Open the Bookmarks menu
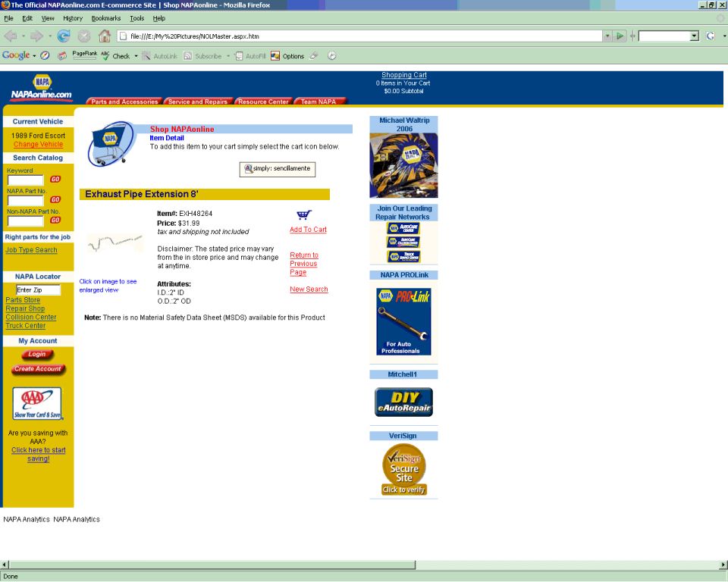Image resolution: width=728 pixels, height=582 pixels. click(x=106, y=18)
